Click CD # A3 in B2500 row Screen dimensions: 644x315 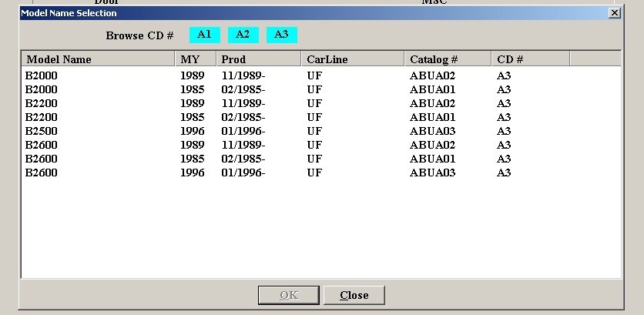(504, 132)
